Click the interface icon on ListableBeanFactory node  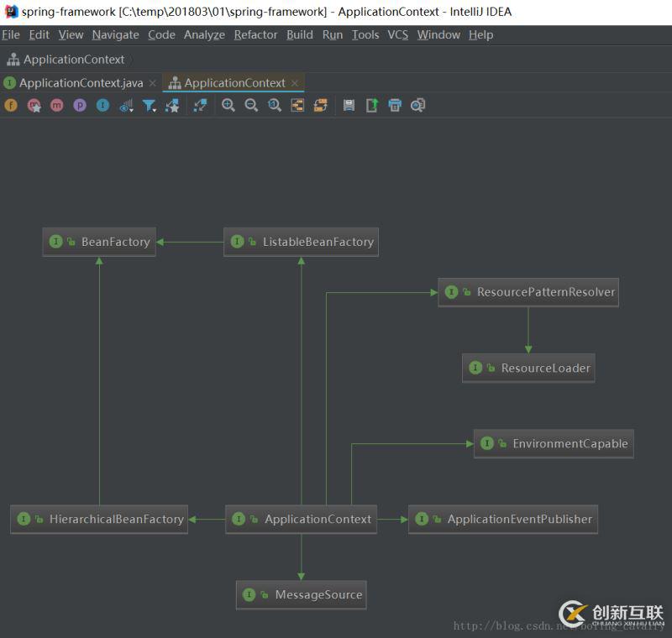click(x=238, y=242)
